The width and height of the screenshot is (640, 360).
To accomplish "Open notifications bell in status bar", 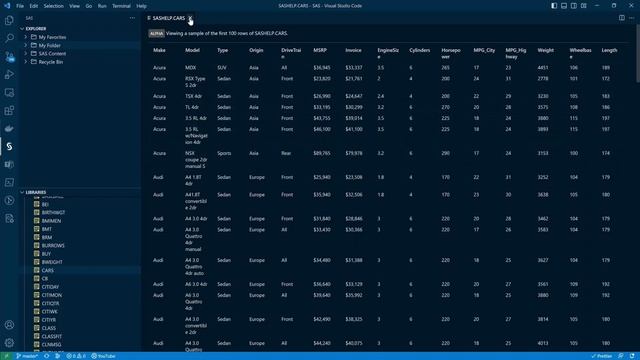I will point(632,356).
